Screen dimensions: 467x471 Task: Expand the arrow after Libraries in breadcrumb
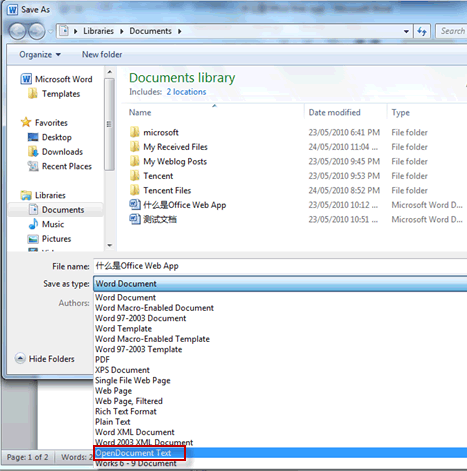point(122,31)
